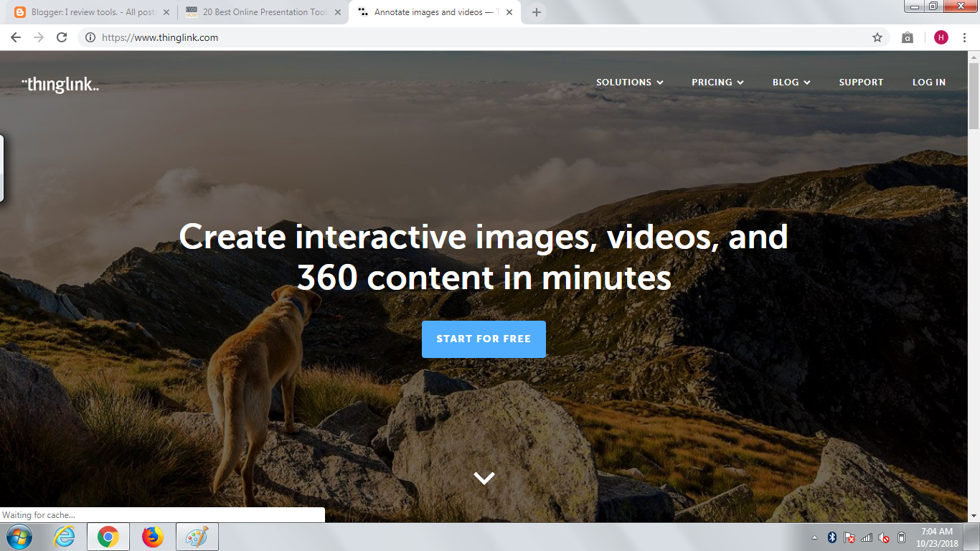Toggle Bluetooth from the system tray
Image resolution: width=980 pixels, height=551 pixels.
coord(833,536)
